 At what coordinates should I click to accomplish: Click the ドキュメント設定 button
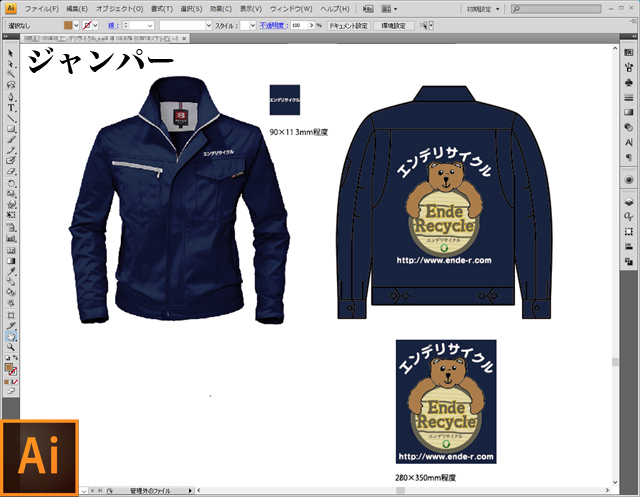[349, 26]
